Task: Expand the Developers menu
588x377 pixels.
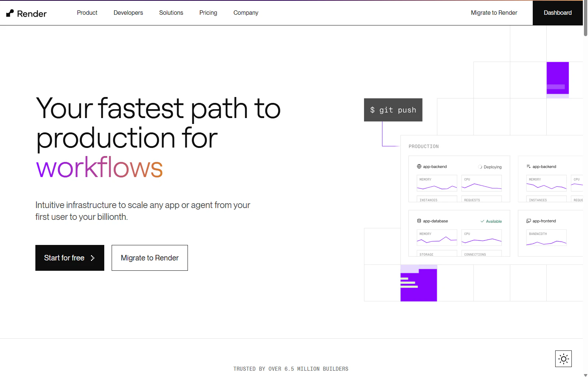Action: pyautogui.click(x=128, y=13)
